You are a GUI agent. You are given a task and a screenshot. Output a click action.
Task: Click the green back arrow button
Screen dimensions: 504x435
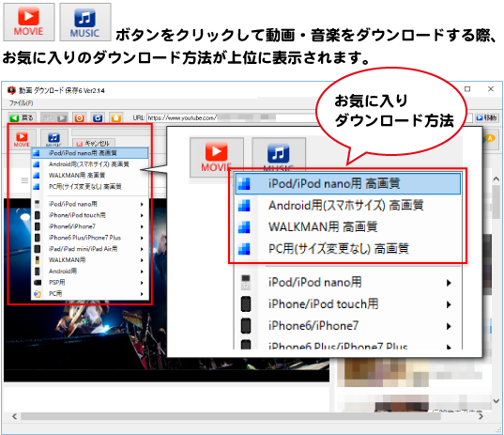point(22,117)
